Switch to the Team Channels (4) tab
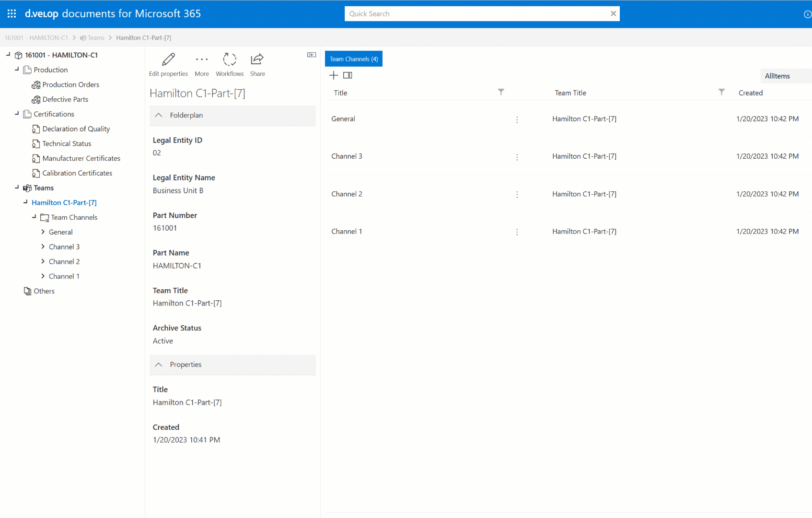812x518 pixels. [353, 59]
